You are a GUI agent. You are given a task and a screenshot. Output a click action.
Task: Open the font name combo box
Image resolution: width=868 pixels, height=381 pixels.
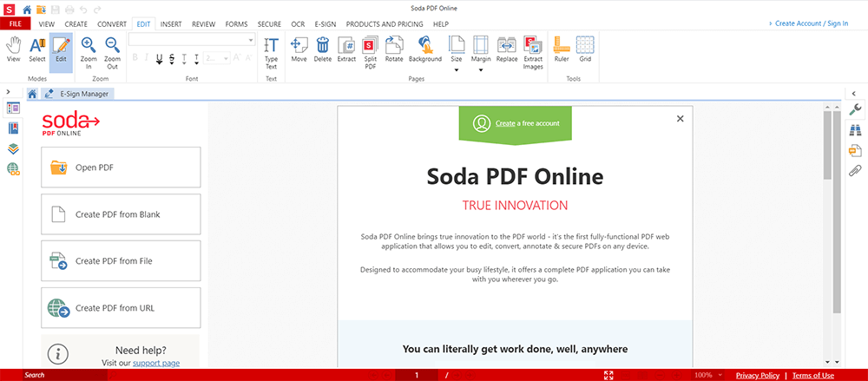pyautogui.click(x=192, y=40)
